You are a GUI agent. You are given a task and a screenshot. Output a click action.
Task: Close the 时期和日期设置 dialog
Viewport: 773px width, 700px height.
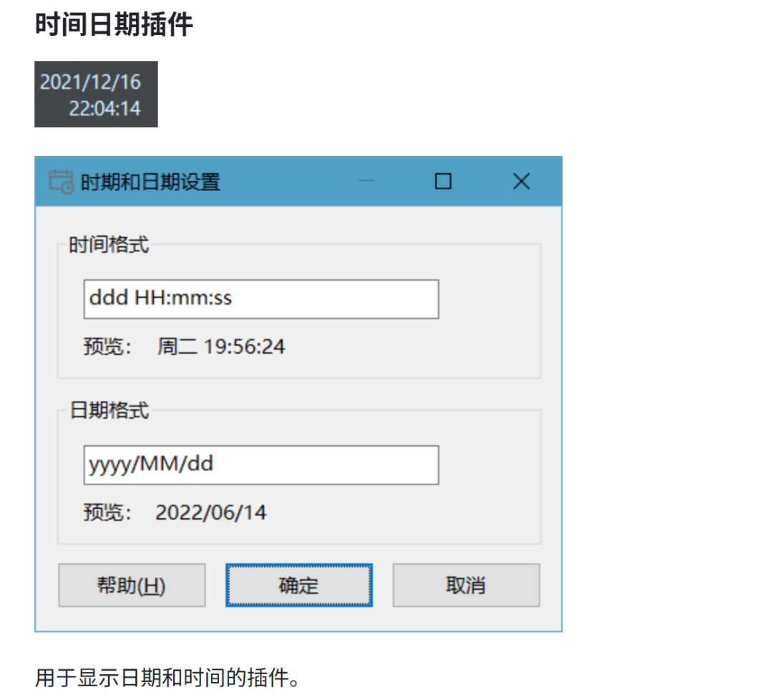click(x=521, y=182)
